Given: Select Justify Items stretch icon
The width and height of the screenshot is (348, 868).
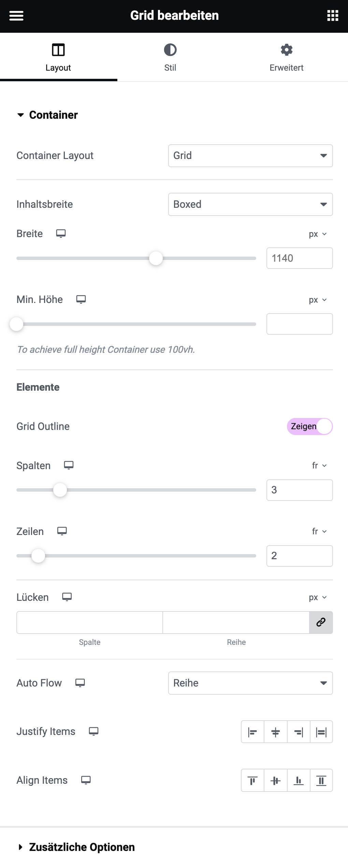Looking at the screenshot, I should (321, 732).
